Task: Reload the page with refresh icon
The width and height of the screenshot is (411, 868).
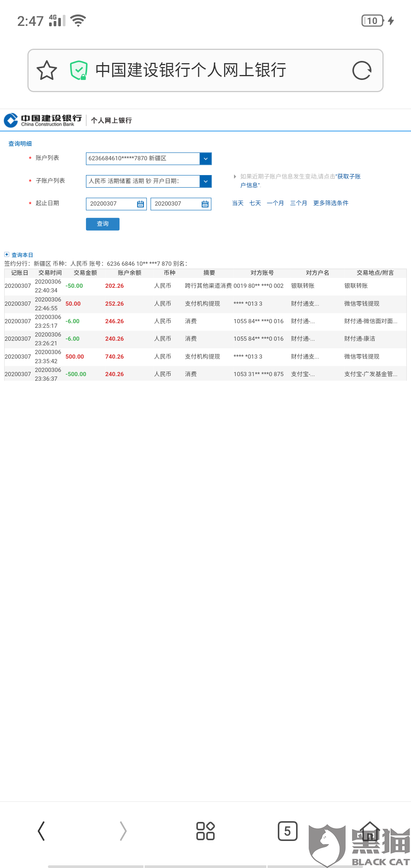Action: [x=362, y=70]
